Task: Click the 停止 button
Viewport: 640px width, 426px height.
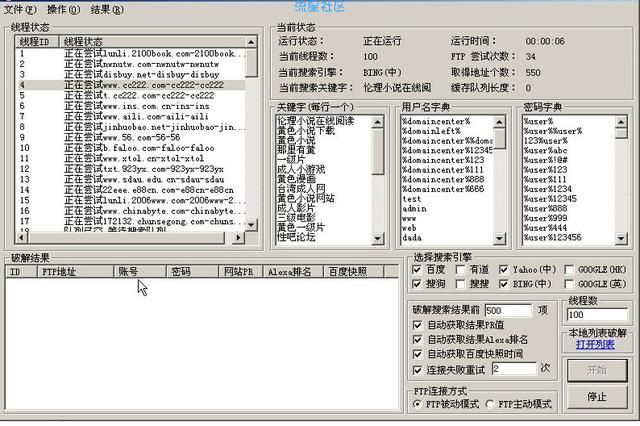Action: pos(597,397)
